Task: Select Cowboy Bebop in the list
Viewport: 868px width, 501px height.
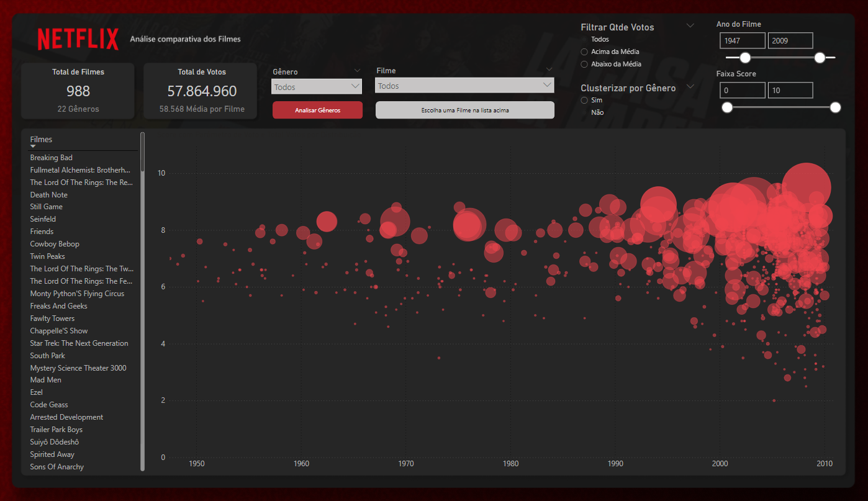Action: click(x=55, y=244)
